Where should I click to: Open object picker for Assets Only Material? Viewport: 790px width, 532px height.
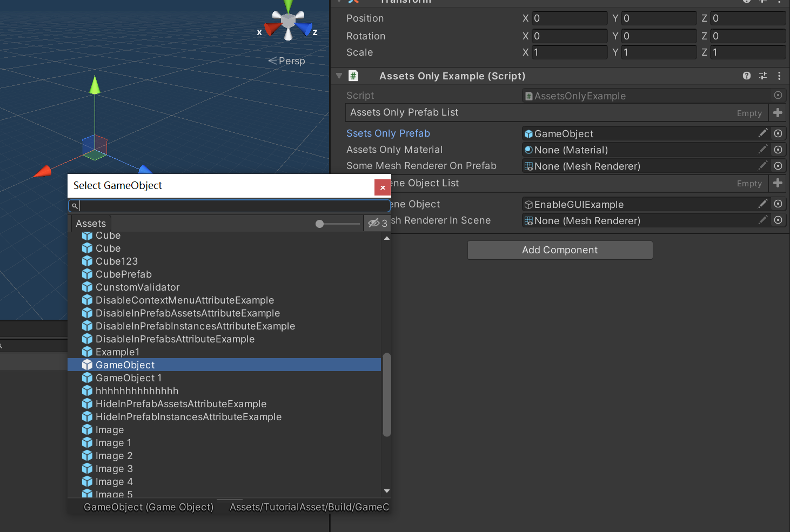pos(778,150)
